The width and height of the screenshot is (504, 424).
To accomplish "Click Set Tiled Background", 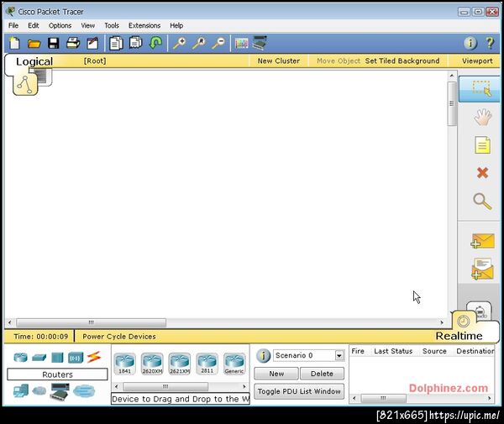I will [x=402, y=60].
